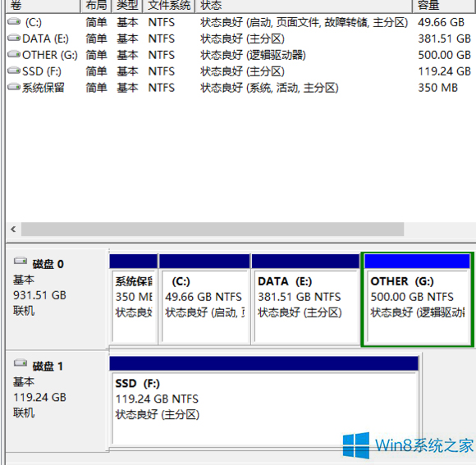
Task: Select the (C:) 49.66 GB partition block
Action: [204, 299]
